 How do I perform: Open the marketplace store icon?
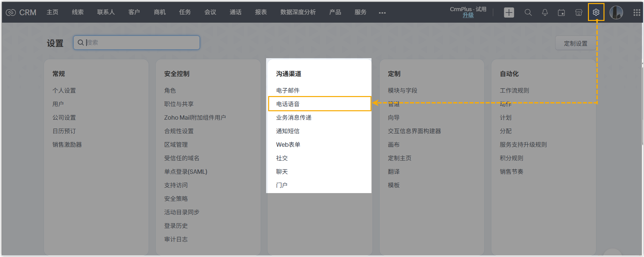pyautogui.click(x=578, y=13)
